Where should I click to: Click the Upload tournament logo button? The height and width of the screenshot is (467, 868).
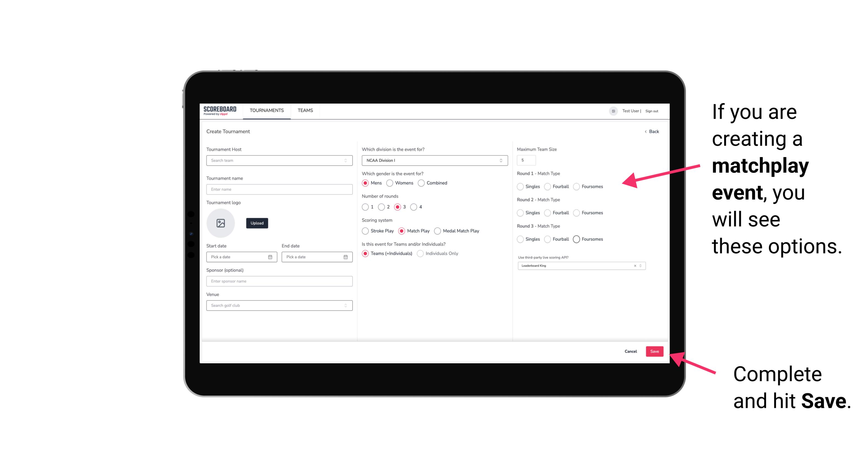click(x=257, y=223)
